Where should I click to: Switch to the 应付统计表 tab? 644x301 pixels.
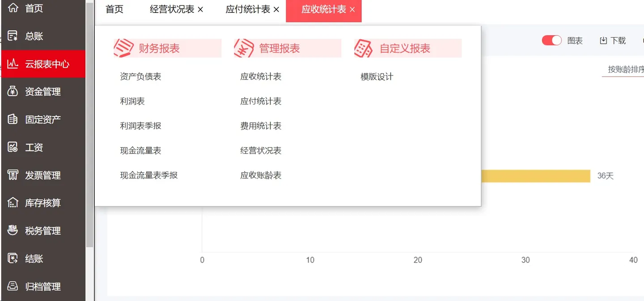click(x=248, y=9)
